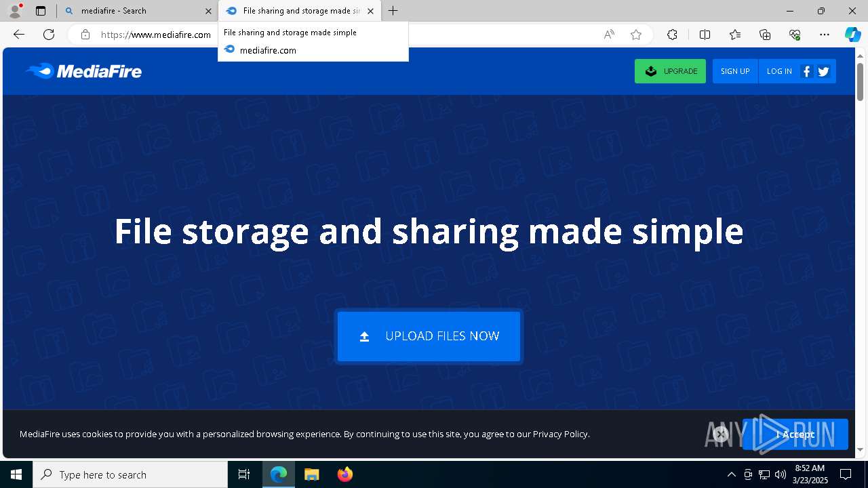
Task: View site information via lock icon
Action: [x=85, y=35]
